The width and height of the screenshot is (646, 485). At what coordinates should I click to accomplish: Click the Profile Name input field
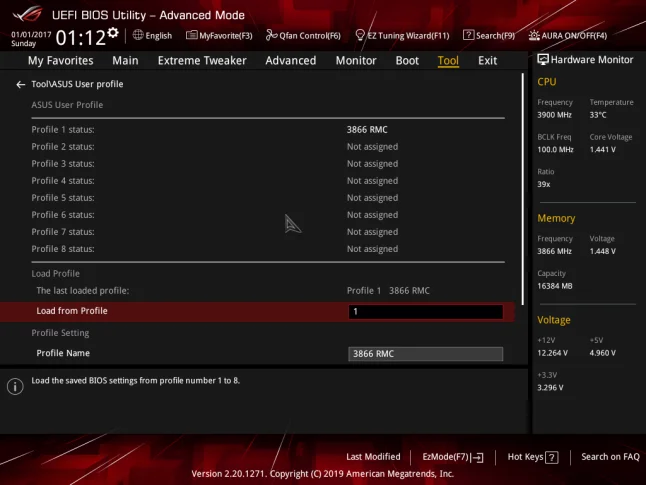426,354
